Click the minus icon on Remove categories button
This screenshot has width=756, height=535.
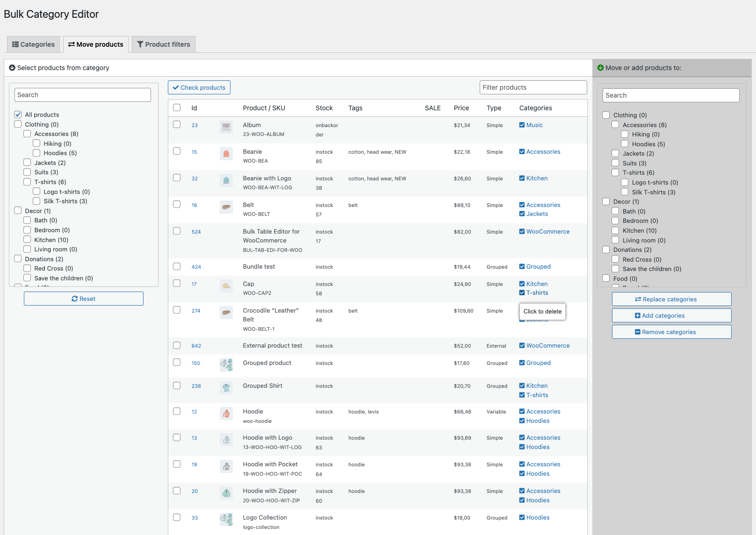click(638, 332)
